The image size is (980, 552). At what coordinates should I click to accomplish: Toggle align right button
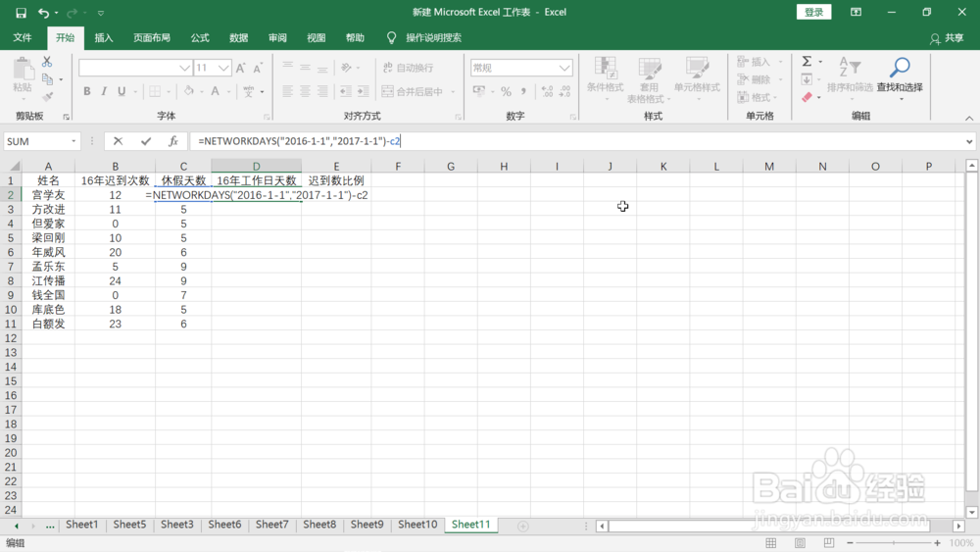[322, 91]
